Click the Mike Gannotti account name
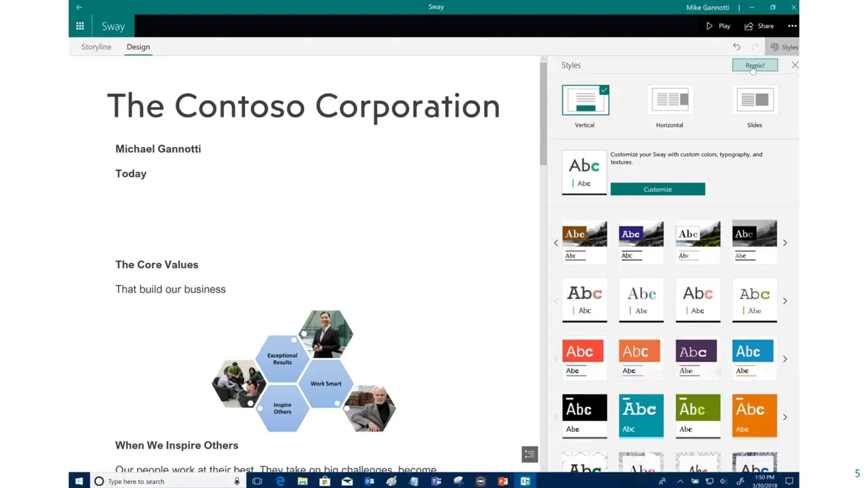 708,7
